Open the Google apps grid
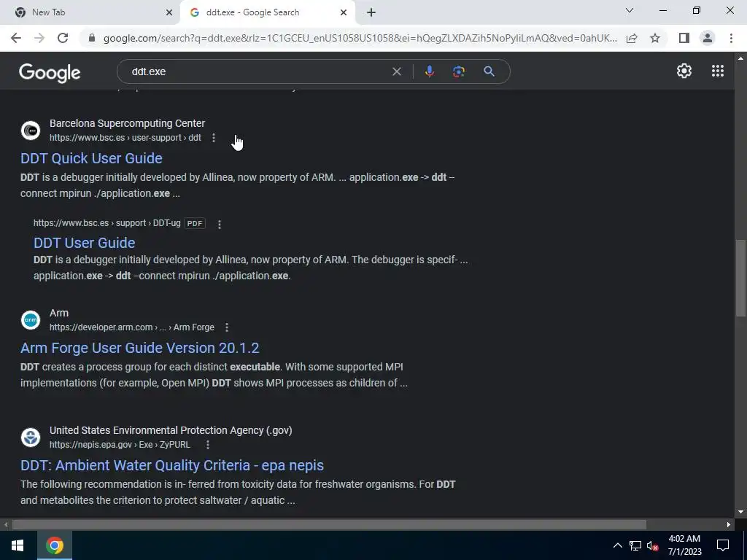747x560 pixels. [x=718, y=71]
